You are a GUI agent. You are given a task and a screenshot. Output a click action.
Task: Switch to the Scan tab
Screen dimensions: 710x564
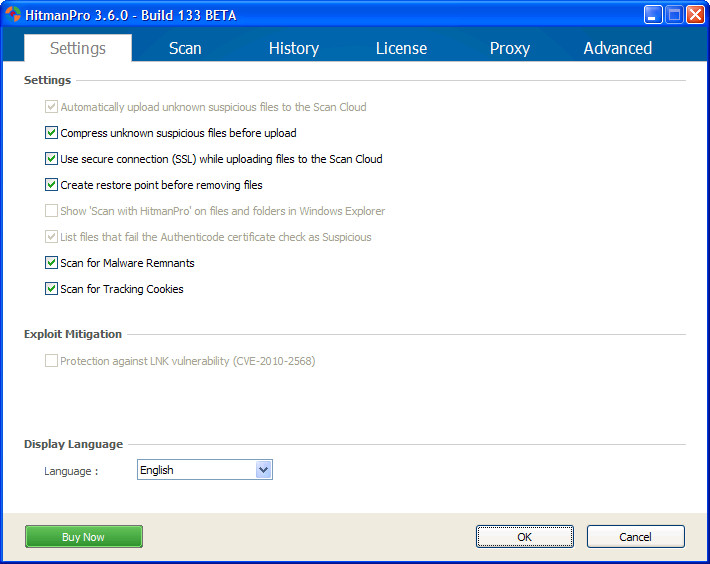(x=185, y=48)
